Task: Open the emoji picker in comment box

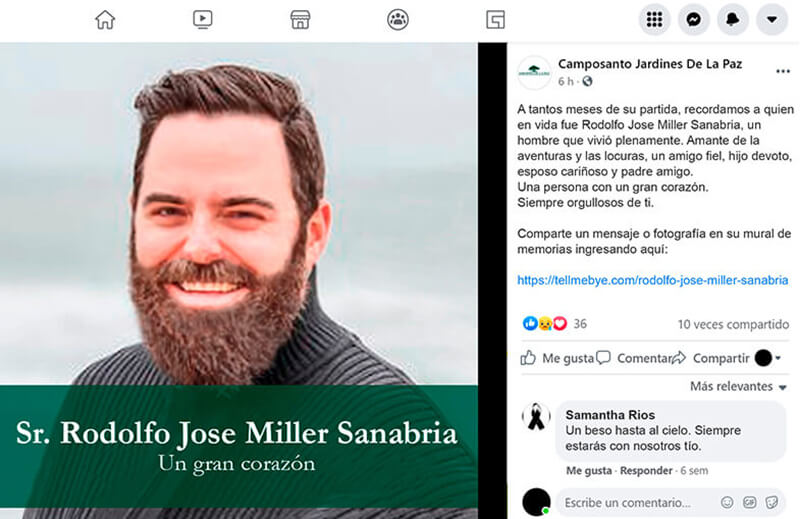Action: click(x=727, y=503)
